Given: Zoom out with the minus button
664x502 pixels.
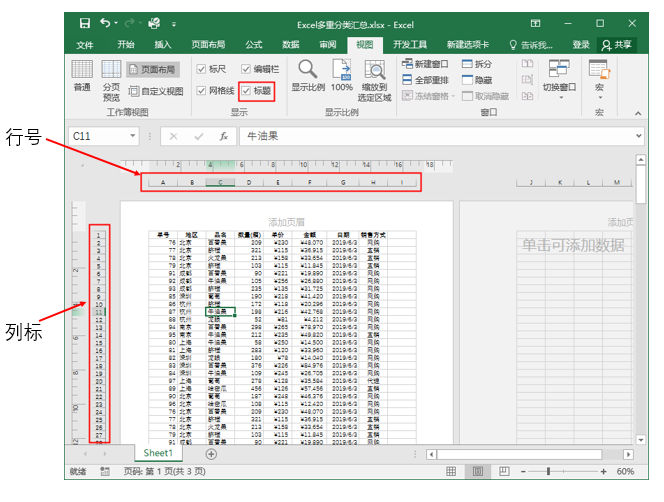Looking at the screenshot, I should point(523,471).
